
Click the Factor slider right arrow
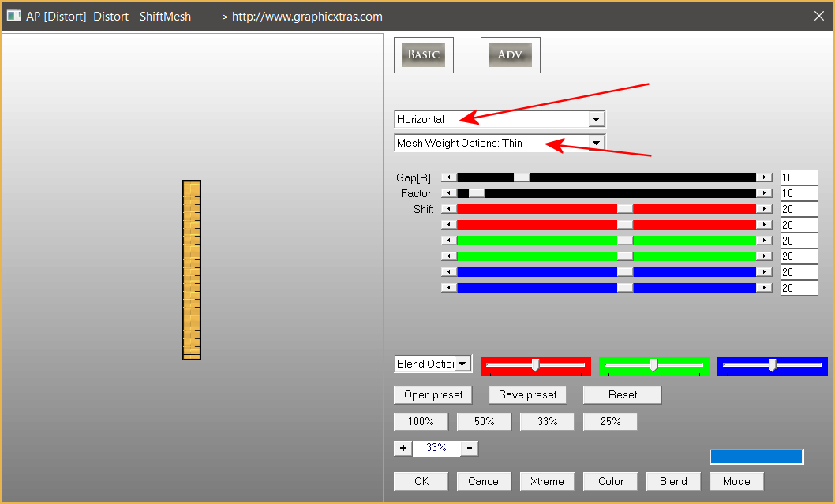(764, 193)
